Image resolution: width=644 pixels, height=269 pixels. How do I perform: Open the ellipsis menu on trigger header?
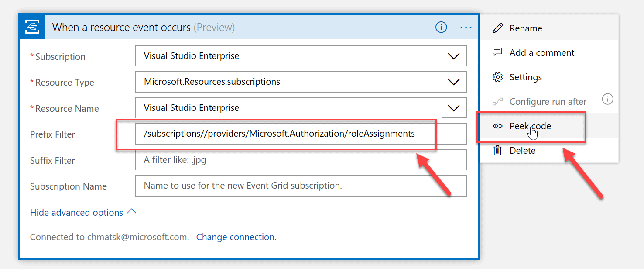pyautogui.click(x=466, y=28)
